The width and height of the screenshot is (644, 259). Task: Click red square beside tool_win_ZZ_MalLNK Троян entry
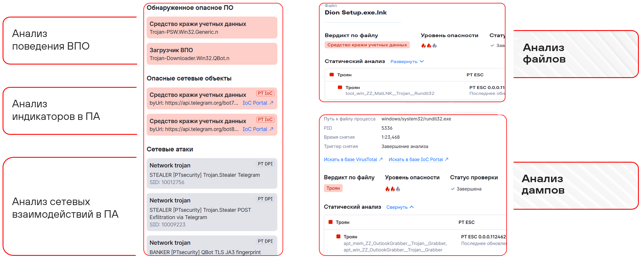340,87
